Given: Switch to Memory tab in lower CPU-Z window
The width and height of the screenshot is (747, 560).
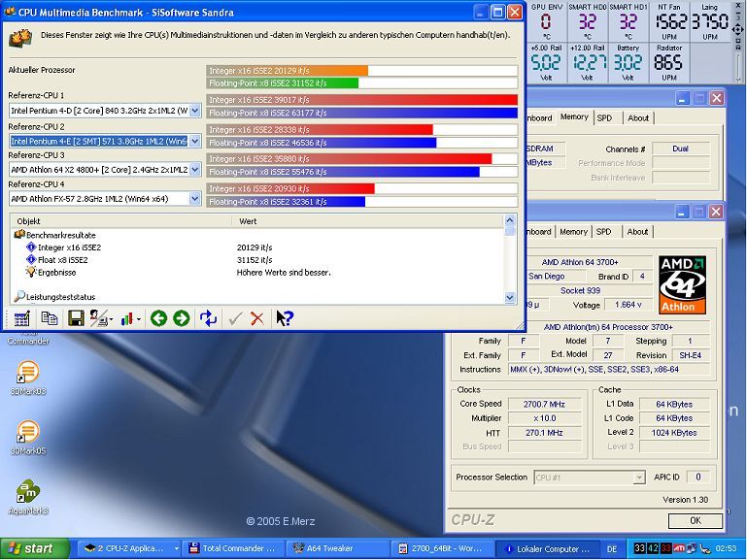Looking at the screenshot, I should 573,232.
